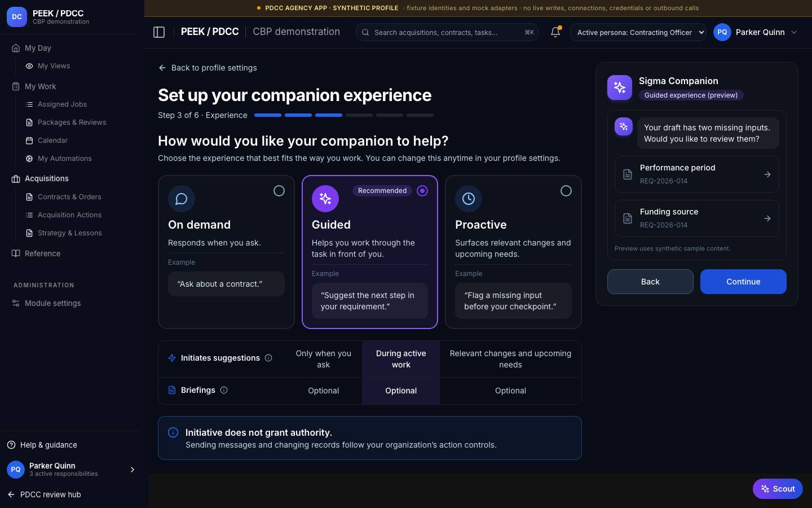
Task: Click the Guided sparkle icon
Action: pyautogui.click(x=325, y=199)
